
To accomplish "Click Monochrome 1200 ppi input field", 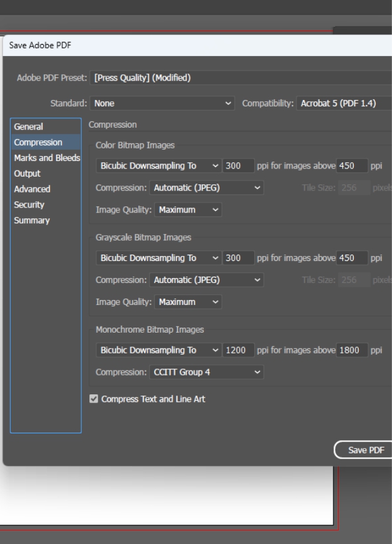I will pos(238,350).
